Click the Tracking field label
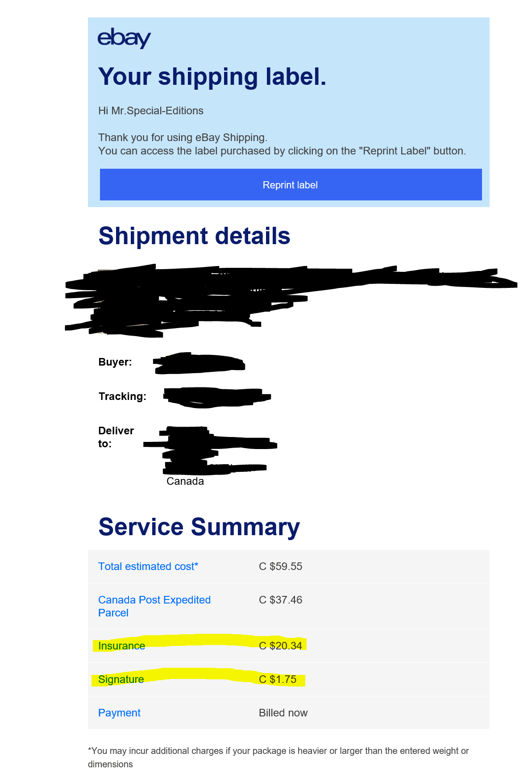Viewport: 532px width, 774px height. click(122, 396)
